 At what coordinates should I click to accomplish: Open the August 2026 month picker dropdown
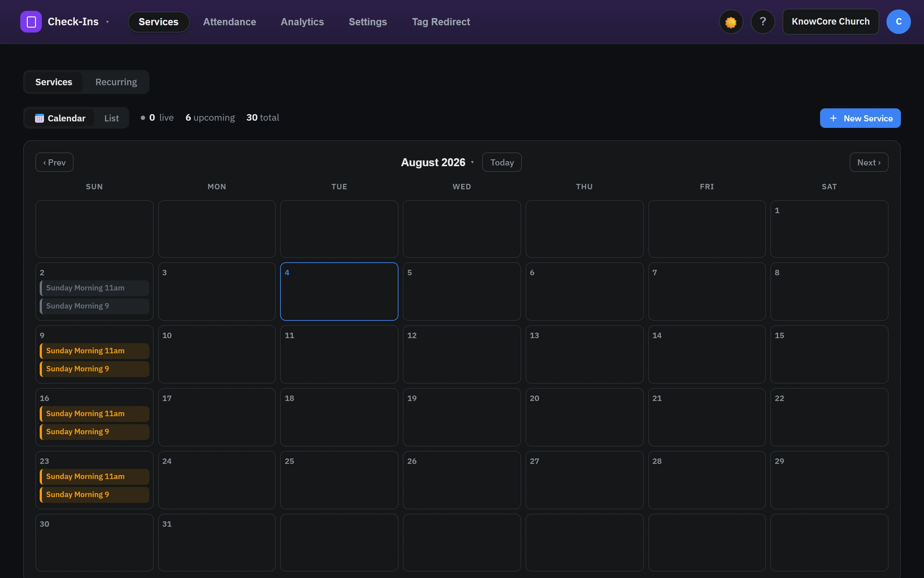pos(472,163)
